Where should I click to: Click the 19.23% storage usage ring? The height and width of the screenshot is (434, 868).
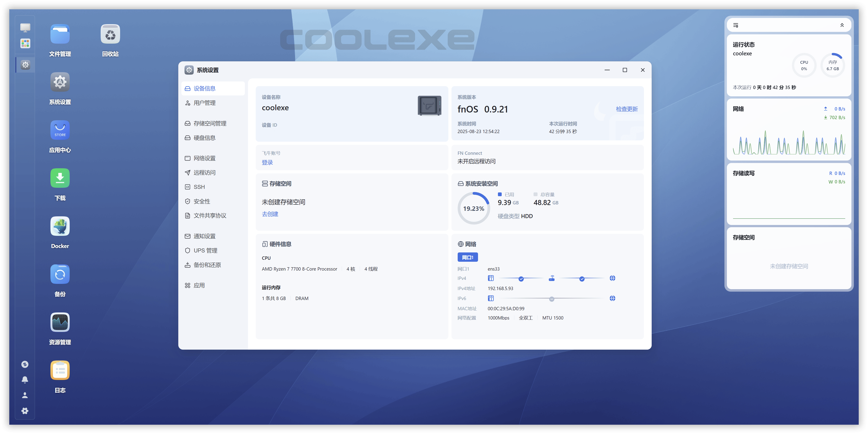474,208
